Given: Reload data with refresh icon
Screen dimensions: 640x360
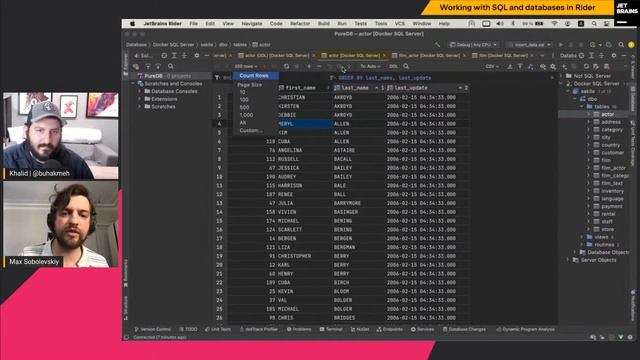Looking at the screenshot, I should pyautogui.click(x=286, y=66).
